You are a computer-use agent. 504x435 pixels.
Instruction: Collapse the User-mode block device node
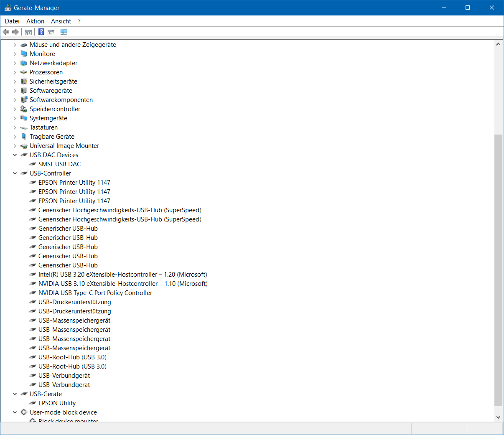click(x=15, y=412)
